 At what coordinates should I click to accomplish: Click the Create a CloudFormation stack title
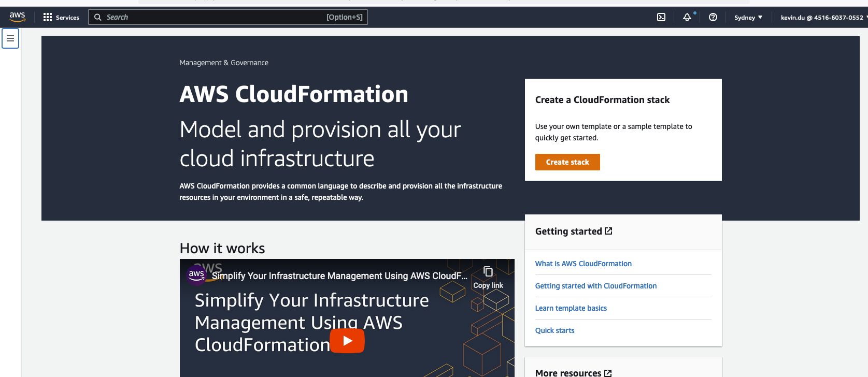[x=602, y=100]
